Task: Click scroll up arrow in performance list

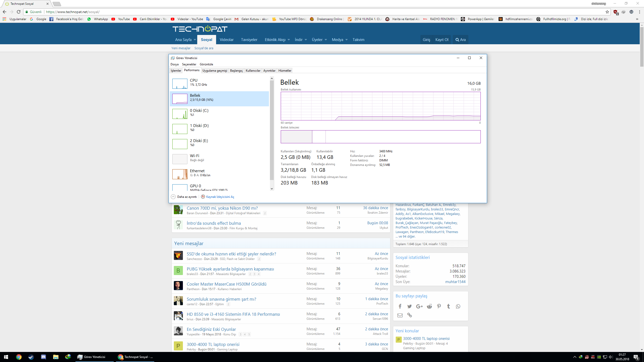Action: pos(272,78)
